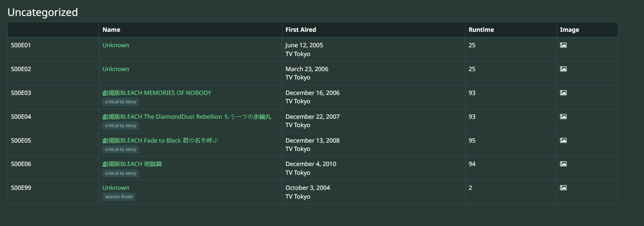Open 劇場版BLEACH MEMORIES OF NOBODY link
The image size is (644, 226).
tap(157, 93)
